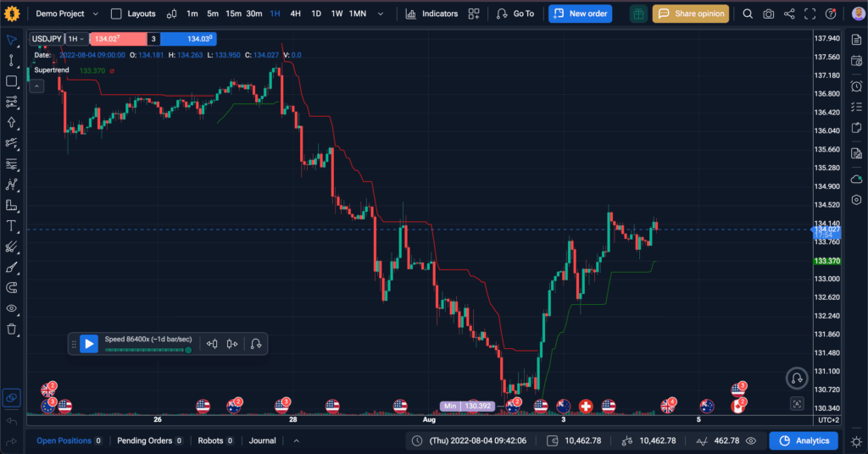Click the New order button
This screenshot has height=454, width=868.
point(580,14)
